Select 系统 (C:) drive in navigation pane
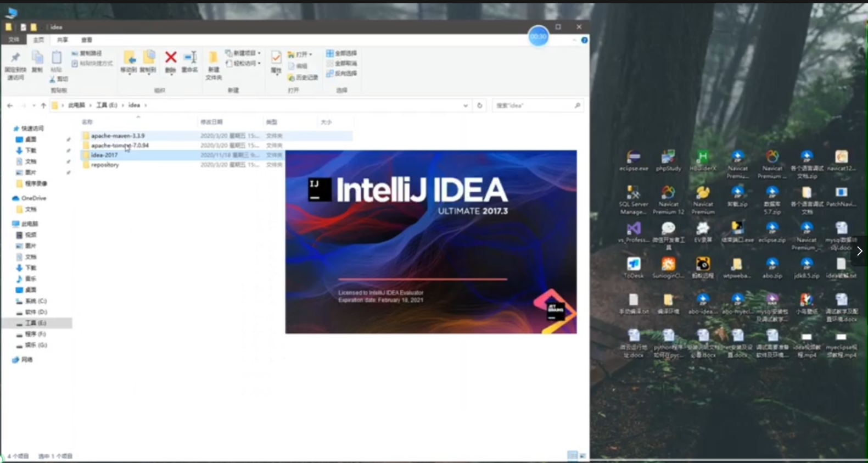 tap(31, 301)
